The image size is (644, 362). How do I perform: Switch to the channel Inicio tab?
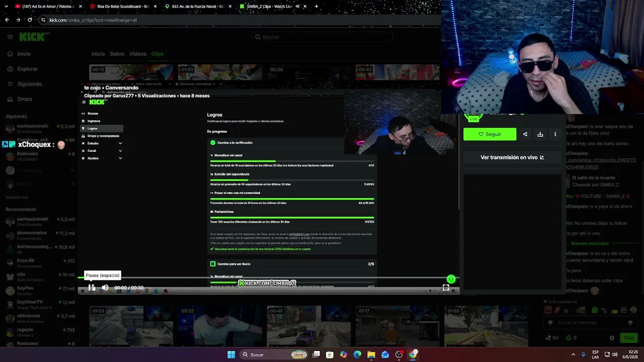pyautogui.click(x=98, y=54)
